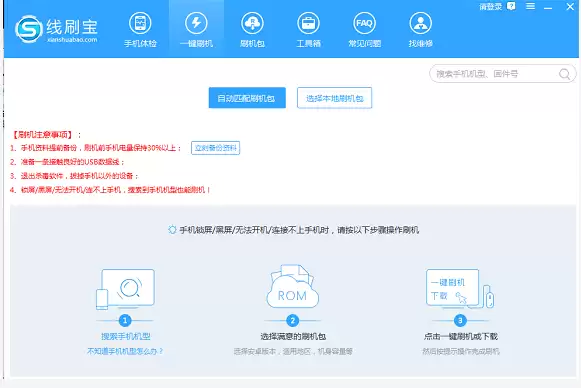Image resolution: width=581 pixels, height=388 pixels.
Task: Click the 立刻备份资料 button
Action: click(215, 148)
